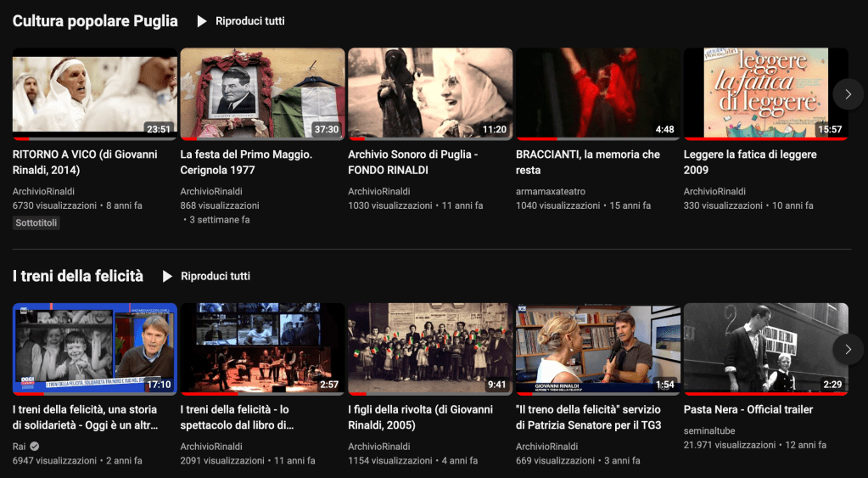Visit seminaltube channel link
Image resolution: width=868 pixels, height=478 pixels.
click(x=709, y=431)
